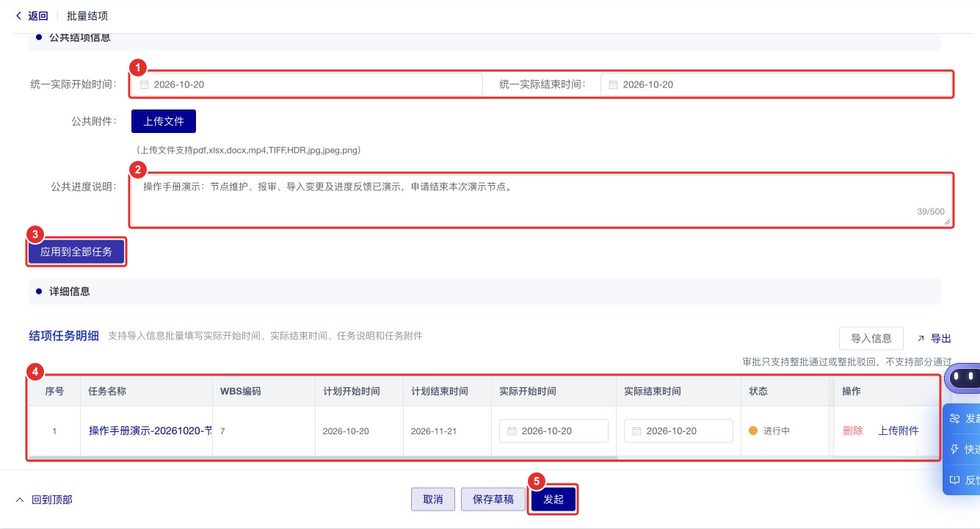The image size is (980, 529).
Task: Click the 进行中 status cell
Action: [x=769, y=431]
